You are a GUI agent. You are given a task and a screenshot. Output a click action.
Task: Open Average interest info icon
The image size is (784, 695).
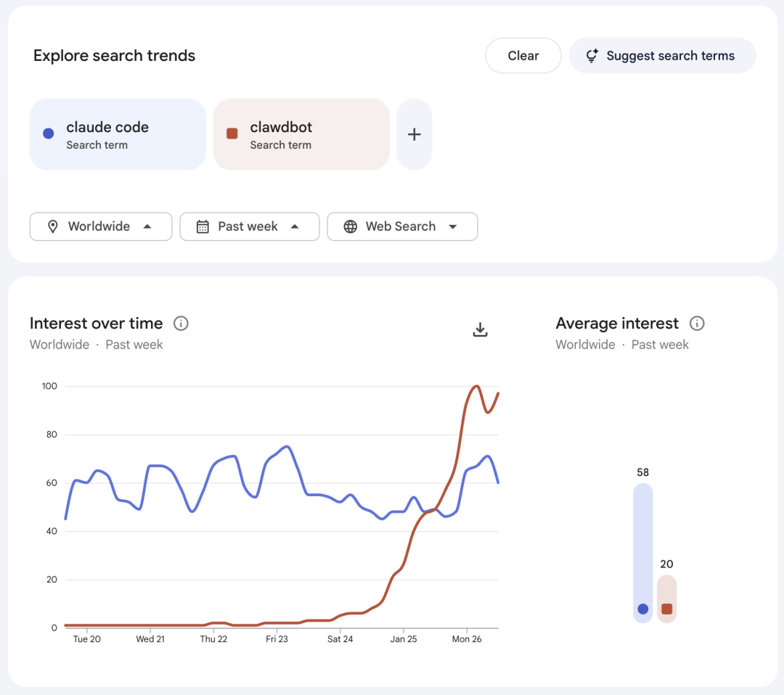pos(697,324)
